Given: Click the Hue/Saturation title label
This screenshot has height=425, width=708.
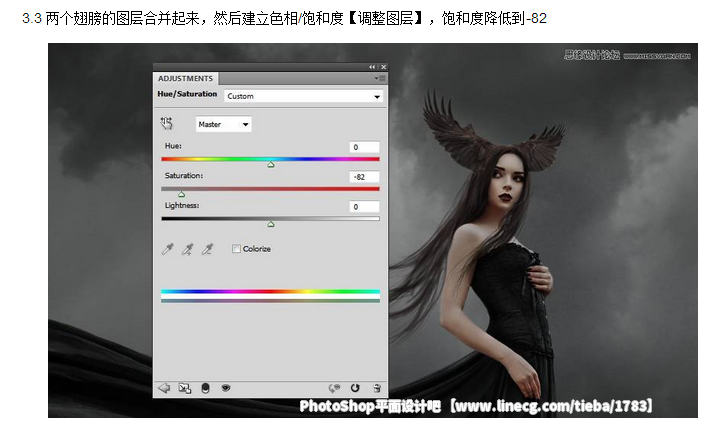Looking at the screenshot, I should (187, 94).
